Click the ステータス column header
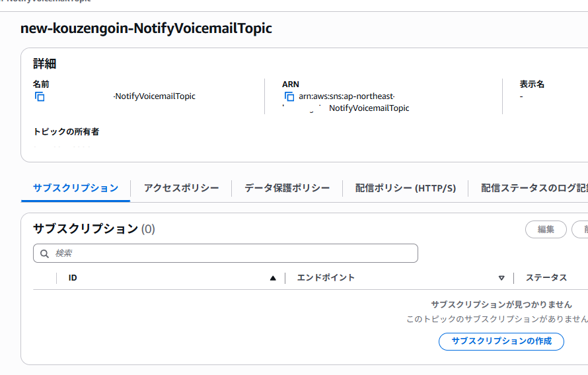 [546, 278]
